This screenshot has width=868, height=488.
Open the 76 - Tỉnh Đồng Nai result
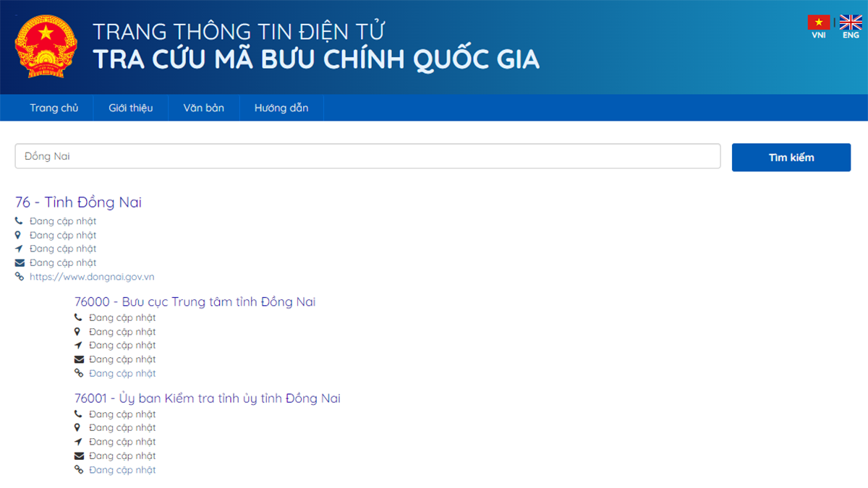tap(78, 202)
